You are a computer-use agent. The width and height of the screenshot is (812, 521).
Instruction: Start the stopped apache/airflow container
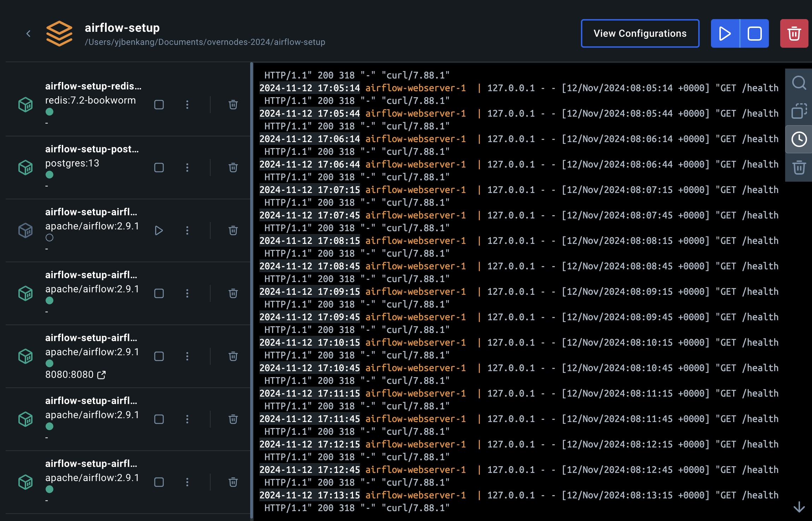(159, 230)
